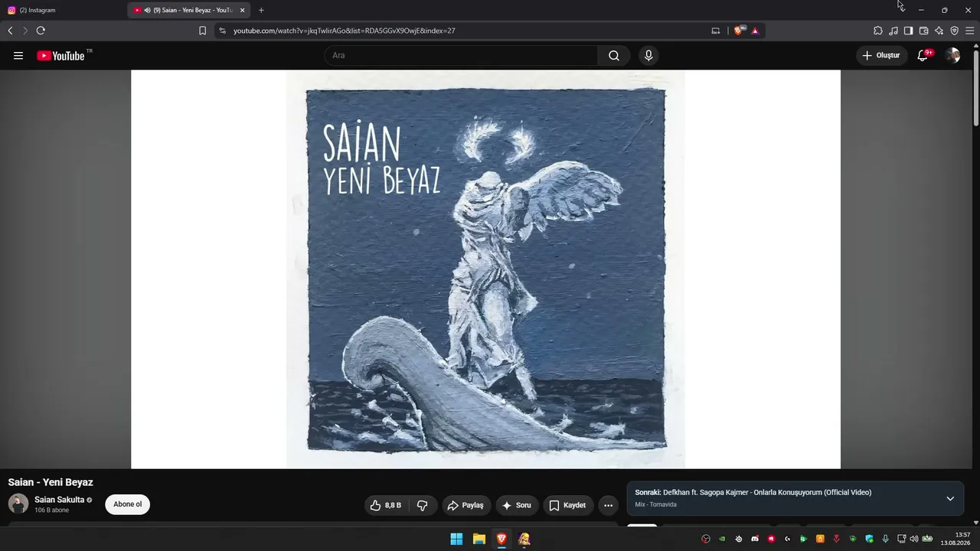Open Saian Sakulta channel avatar
The height and width of the screenshot is (551, 980).
18,504
